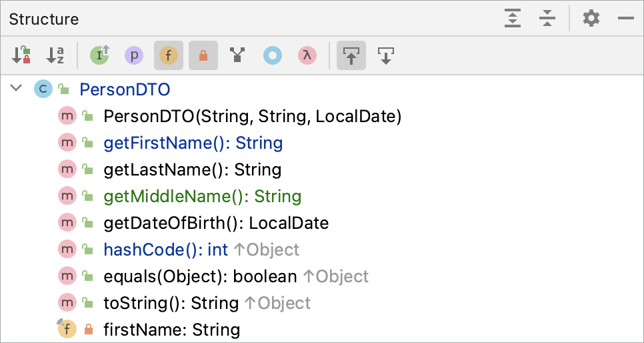This screenshot has width=644, height=343.
Task: Collapse the PersonDTO class node
Action: (17, 89)
